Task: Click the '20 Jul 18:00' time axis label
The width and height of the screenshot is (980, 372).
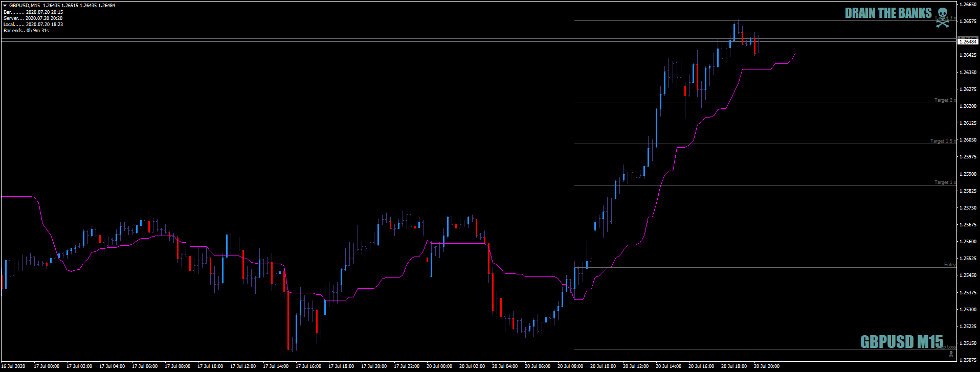Action: 734,366
